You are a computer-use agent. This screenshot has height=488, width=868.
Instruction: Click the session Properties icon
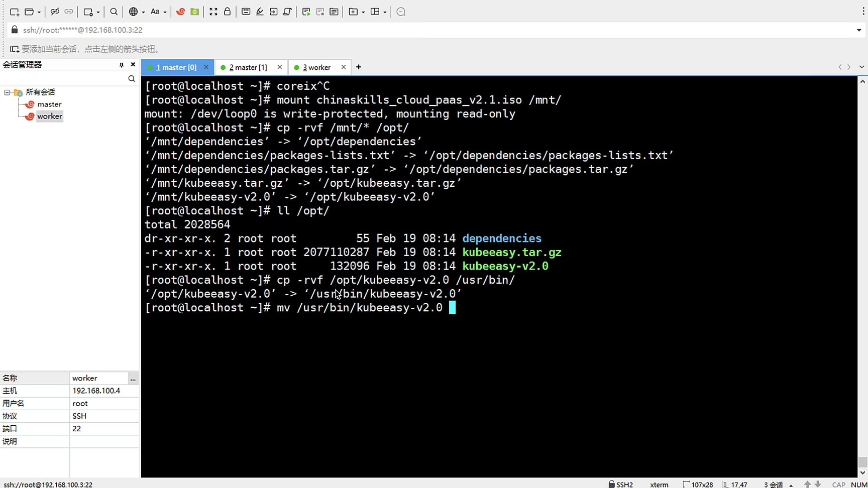tap(88, 12)
